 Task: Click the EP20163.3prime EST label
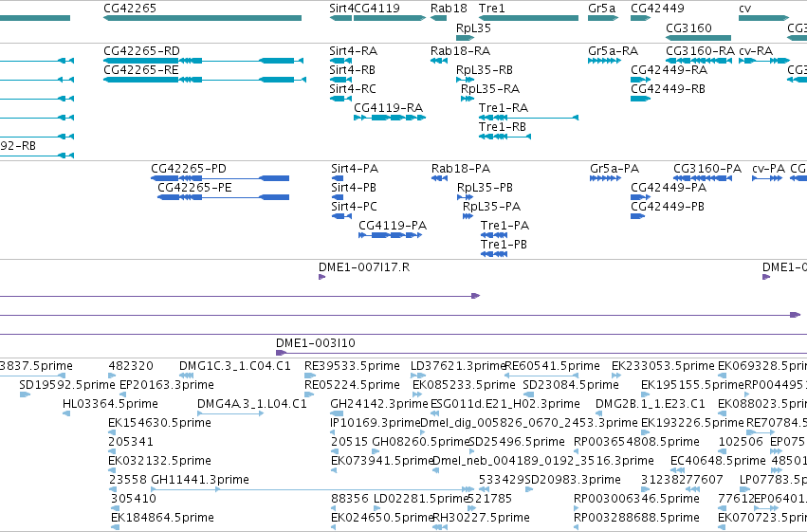click(x=167, y=385)
